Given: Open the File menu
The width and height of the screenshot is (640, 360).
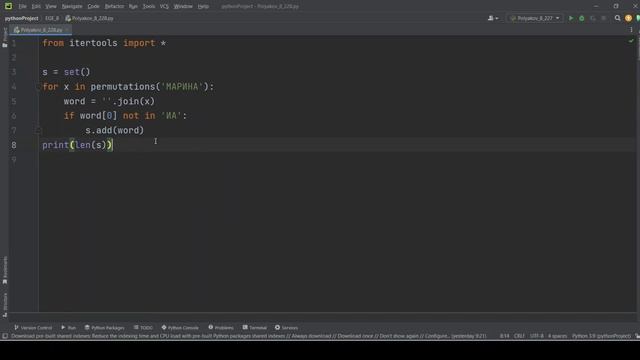Looking at the screenshot, I should pyautogui.click(x=22, y=7).
